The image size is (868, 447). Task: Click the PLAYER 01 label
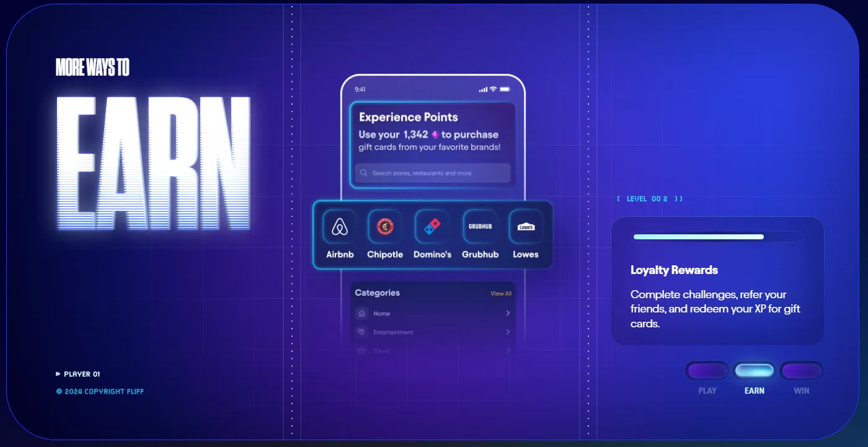tap(78, 374)
